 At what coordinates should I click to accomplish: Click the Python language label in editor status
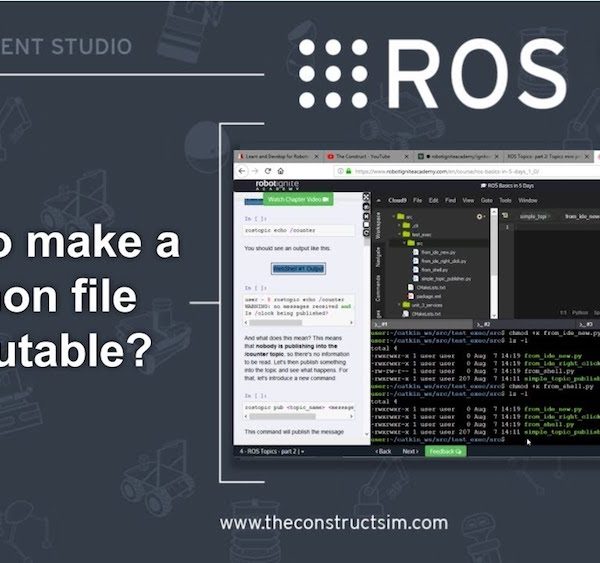[580, 313]
